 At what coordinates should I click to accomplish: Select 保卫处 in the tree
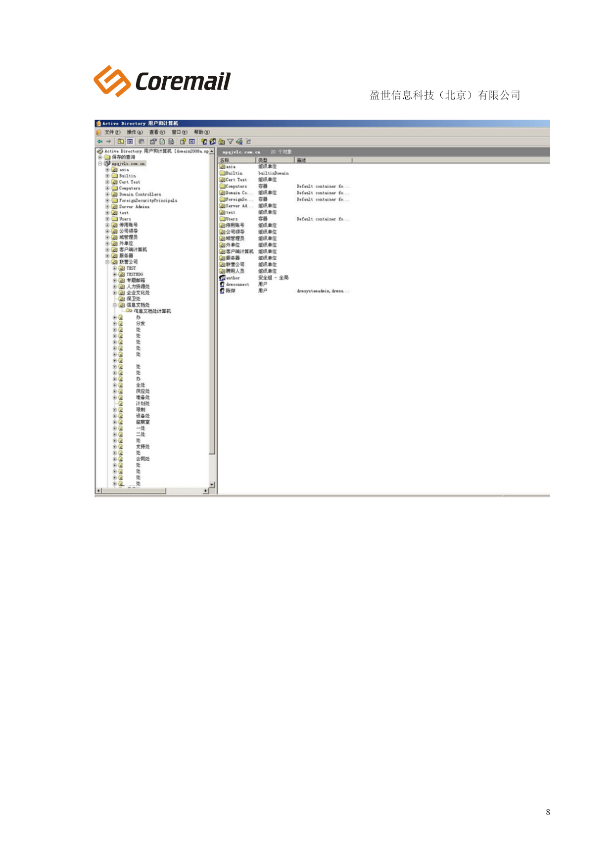point(134,299)
